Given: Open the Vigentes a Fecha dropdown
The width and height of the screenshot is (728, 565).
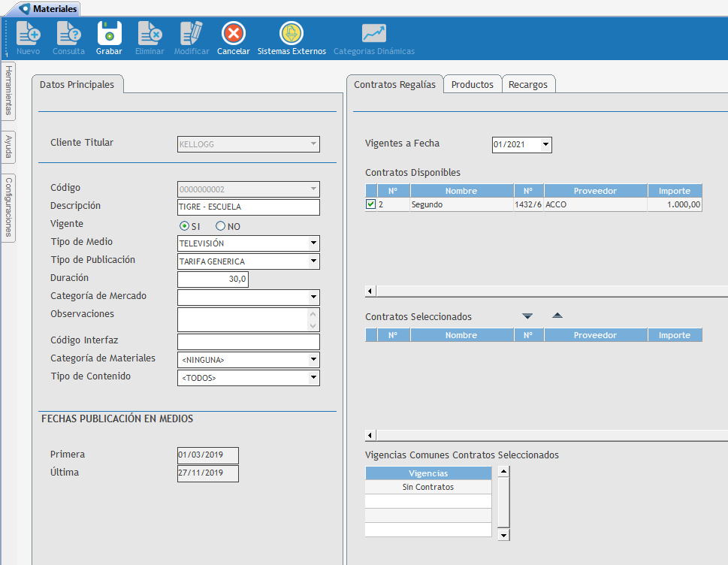Looking at the screenshot, I should point(545,144).
